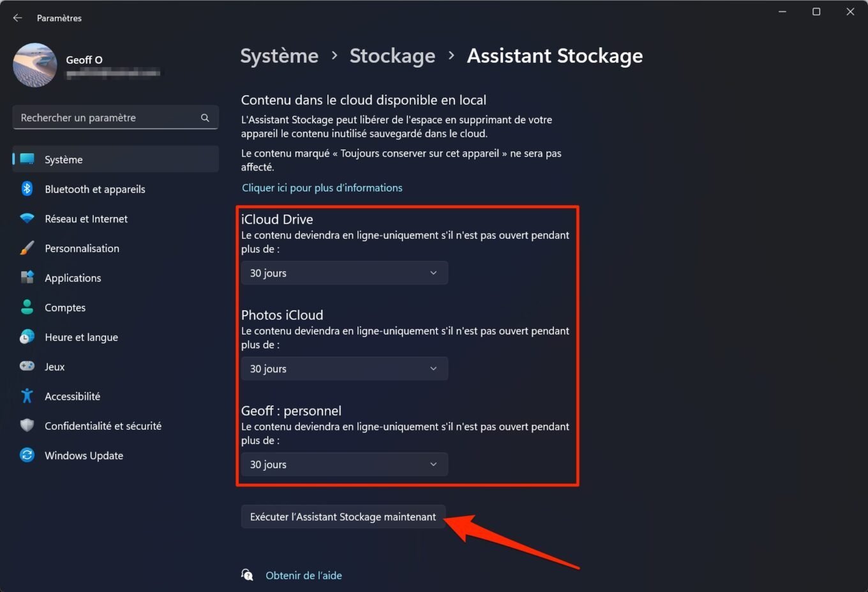The width and height of the screenshot is (868, 592).
Task: Click the Stockage breadcrumb
Action: tap(393, 56)
